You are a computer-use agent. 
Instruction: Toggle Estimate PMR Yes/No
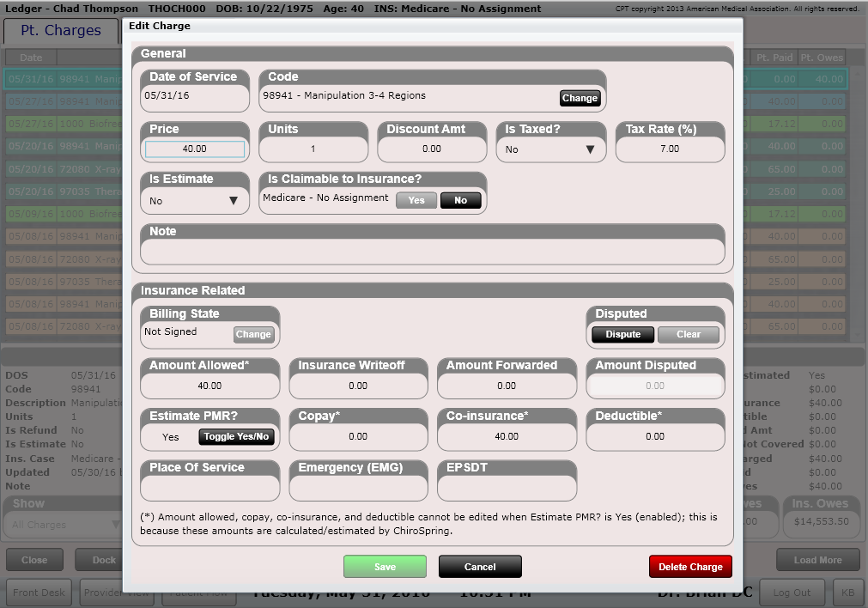click(x=236, y=436)
